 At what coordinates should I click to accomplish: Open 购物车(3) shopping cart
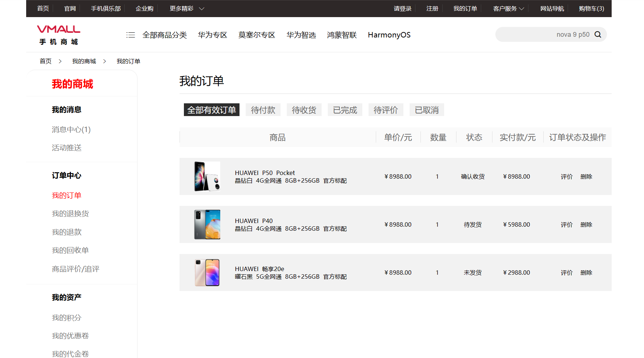(x=591, y=8)
